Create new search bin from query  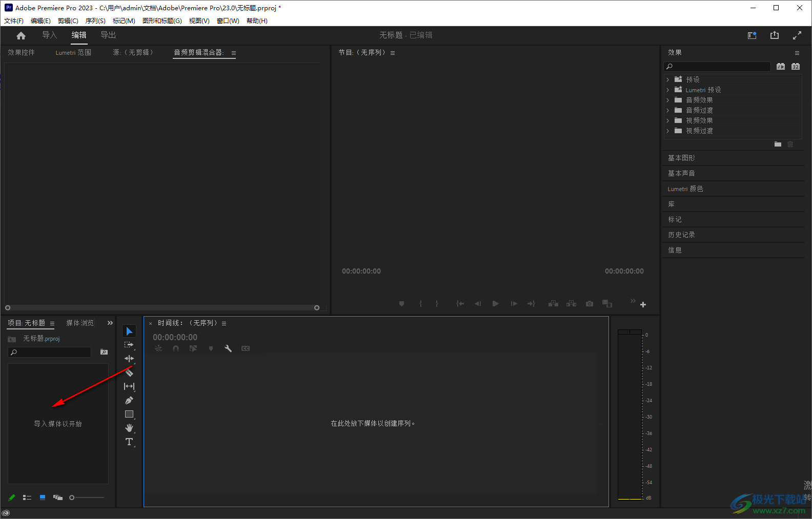pyautogui.click(x=104, y=352)
